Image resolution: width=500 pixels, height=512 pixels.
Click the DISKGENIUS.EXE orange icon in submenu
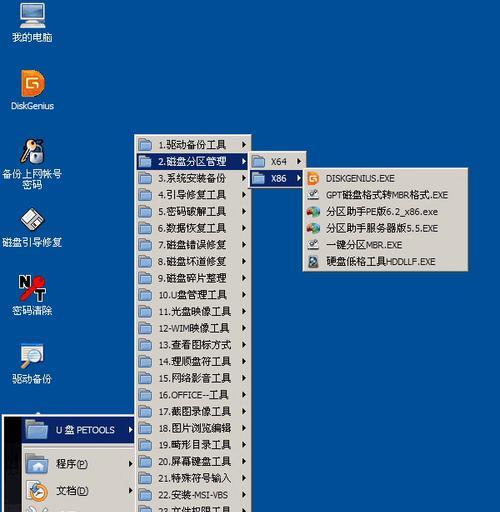pos(313,178)
